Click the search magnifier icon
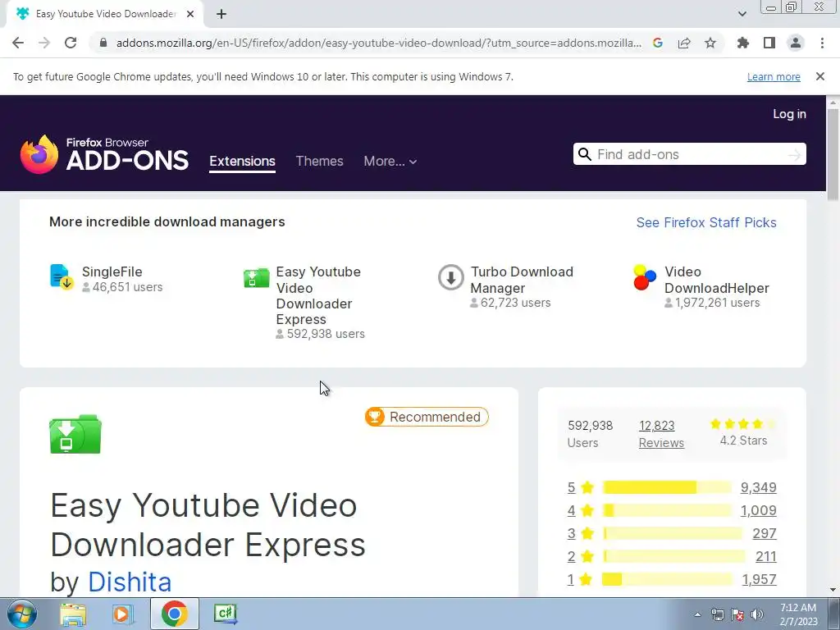This screenshot has height=630, width=840. [585, 154]
